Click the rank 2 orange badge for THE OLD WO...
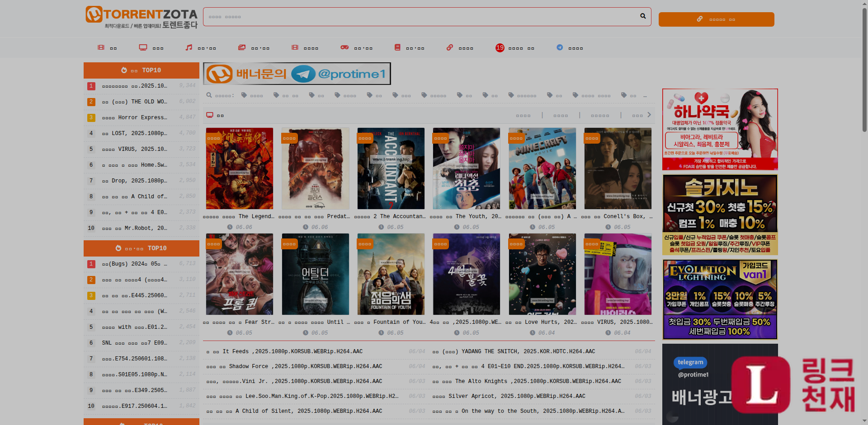 pyautogui.click(x=91, y=102)
